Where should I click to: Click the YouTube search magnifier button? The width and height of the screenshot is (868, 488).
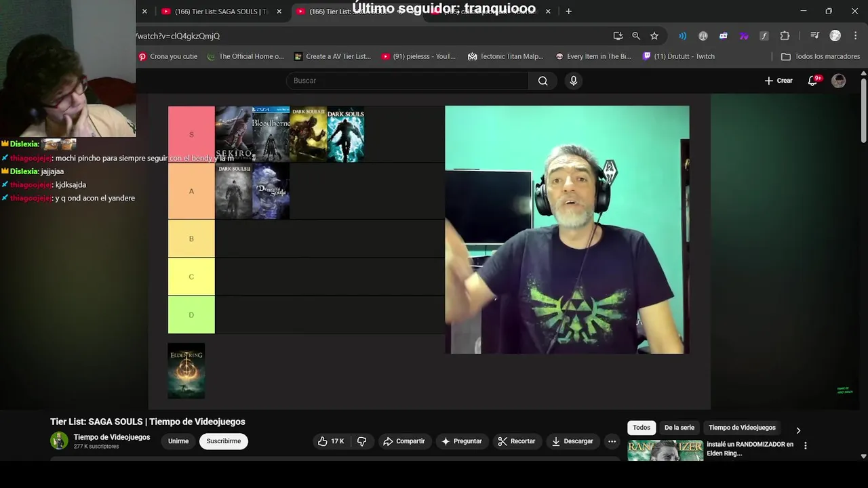(x=543, y=81)
